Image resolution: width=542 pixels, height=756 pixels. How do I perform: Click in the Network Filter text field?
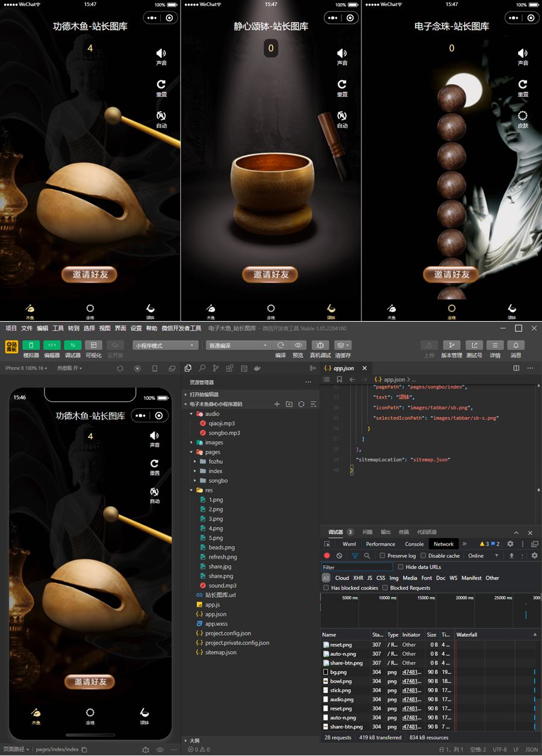[x=357, y=567]
